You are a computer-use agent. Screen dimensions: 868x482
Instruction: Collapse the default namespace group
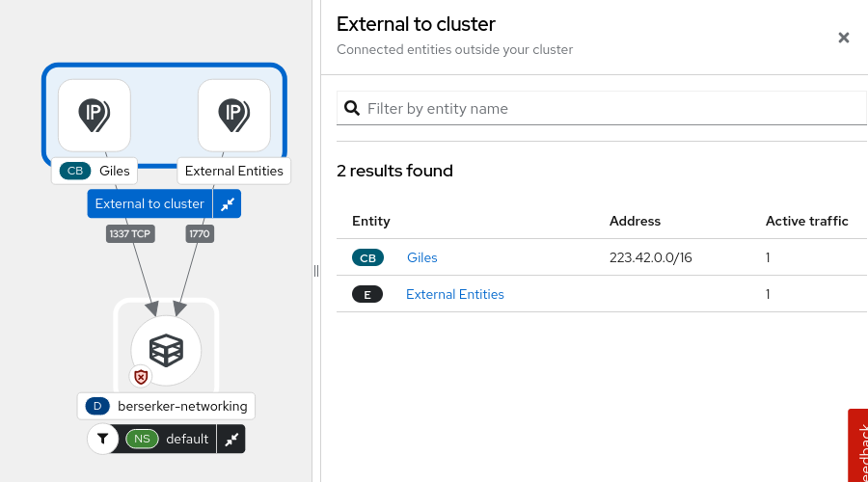231,439
